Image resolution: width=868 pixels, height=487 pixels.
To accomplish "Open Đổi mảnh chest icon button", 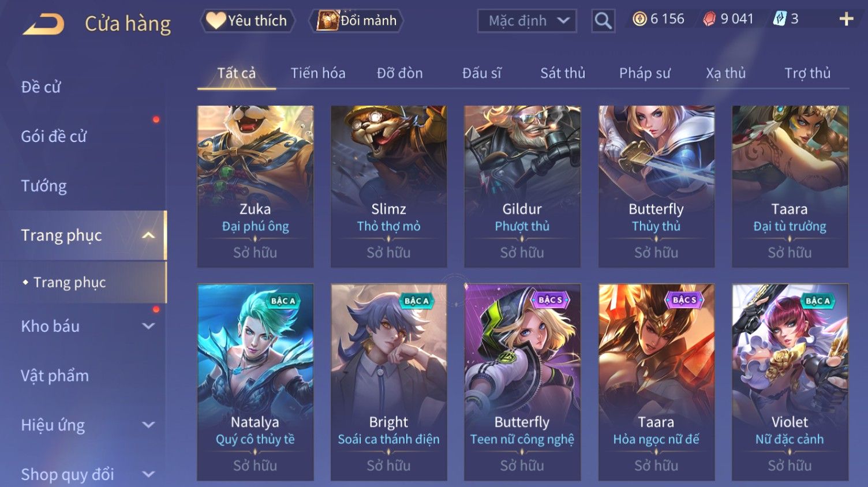I will click(356, 21).
